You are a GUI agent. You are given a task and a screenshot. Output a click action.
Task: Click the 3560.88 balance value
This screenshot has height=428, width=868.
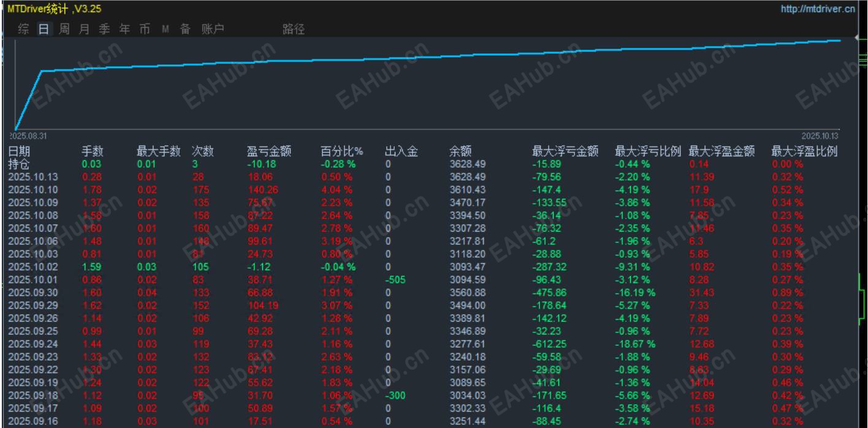(x=467, y=293)
